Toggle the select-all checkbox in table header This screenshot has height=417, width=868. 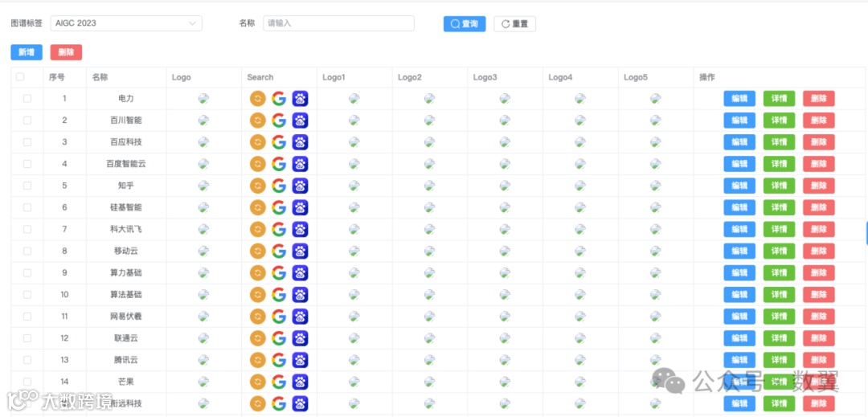[x=20, y=77]
